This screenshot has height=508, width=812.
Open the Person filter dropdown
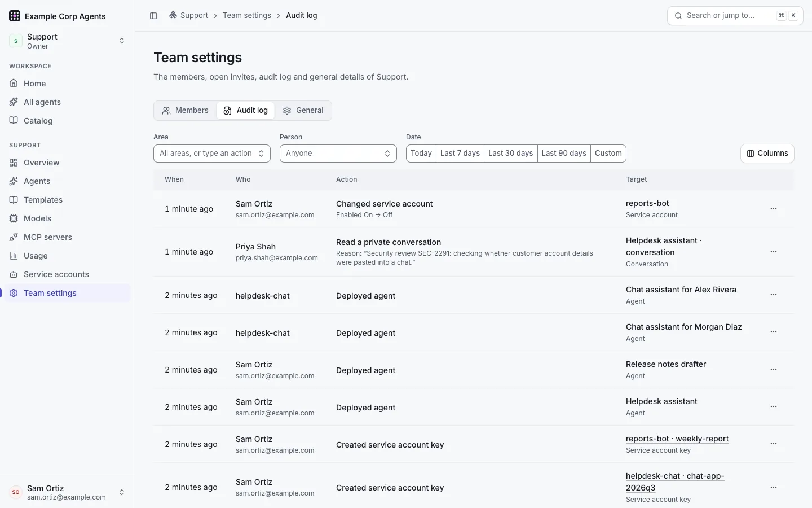(x=338, y=154)
